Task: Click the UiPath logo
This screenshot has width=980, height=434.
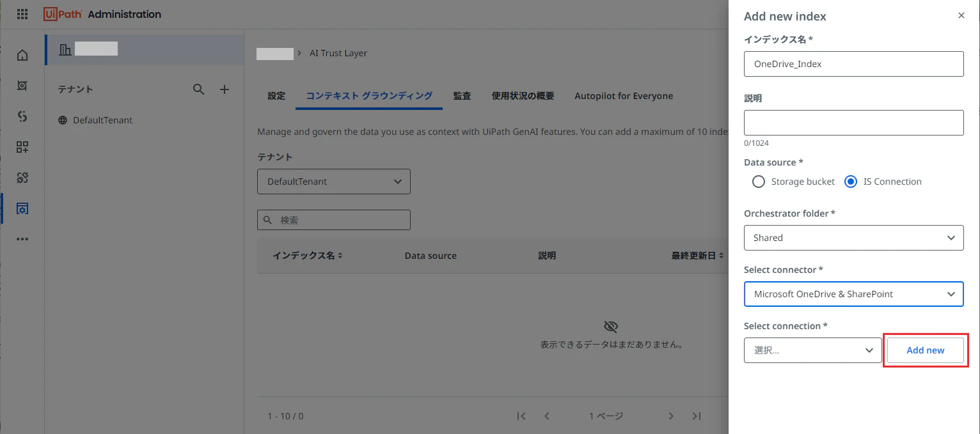Action: [63, 13]
